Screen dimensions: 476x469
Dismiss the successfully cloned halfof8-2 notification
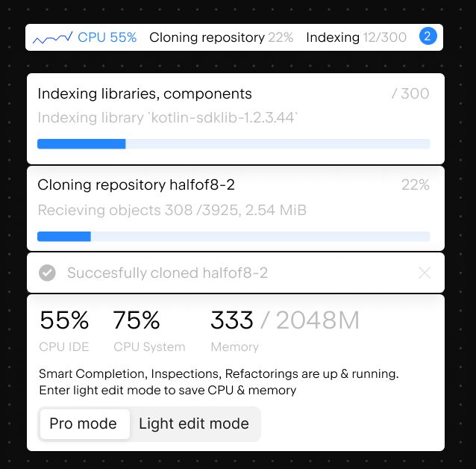click(x=424, y=273)
